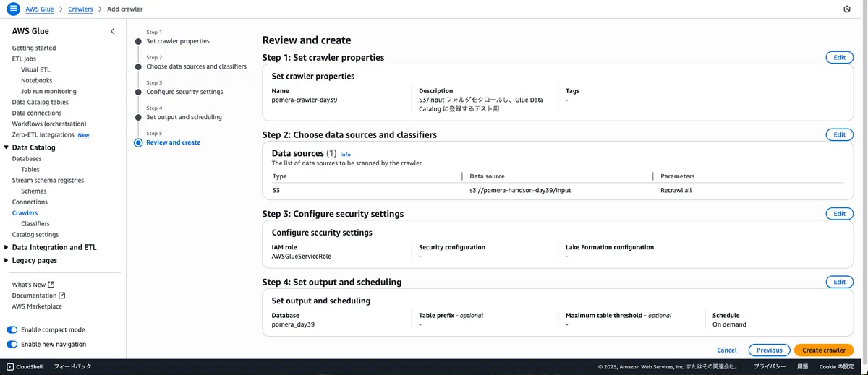This screenshot has width=868, height=375.
Task: Open Data Catalog tables
Action: [x=41, y=102]
